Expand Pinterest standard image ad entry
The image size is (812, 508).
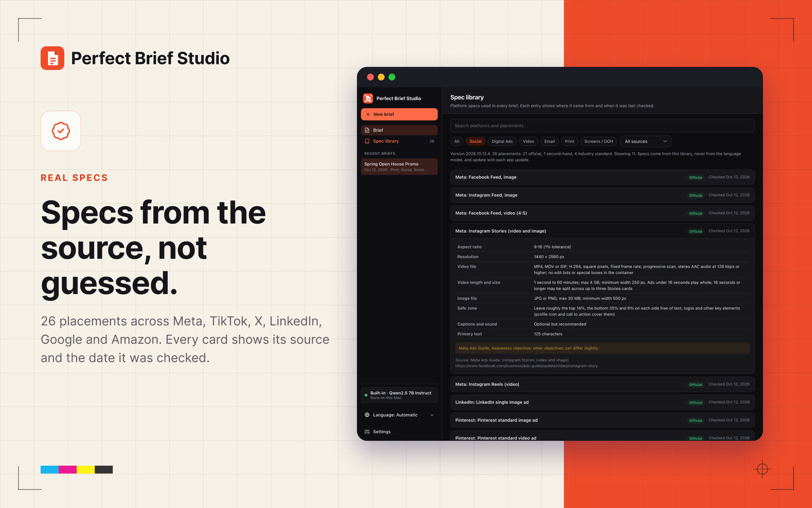[602, 420]
